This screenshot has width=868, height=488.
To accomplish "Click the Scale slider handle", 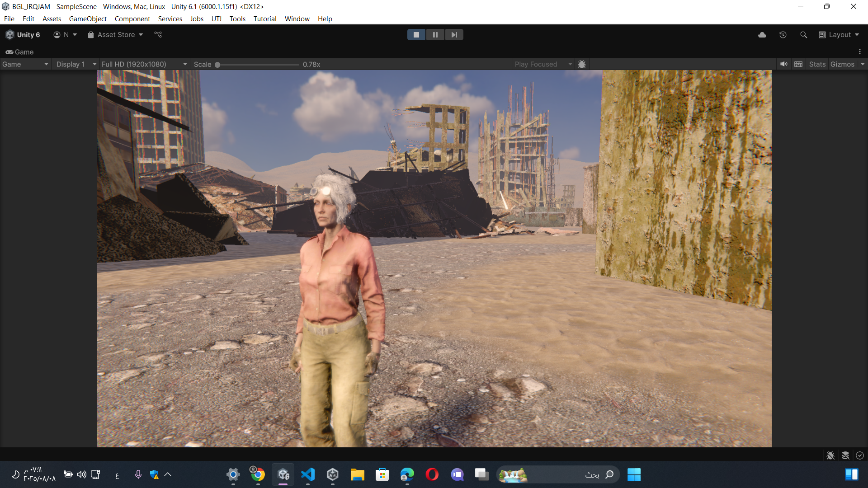I will 217,65.
